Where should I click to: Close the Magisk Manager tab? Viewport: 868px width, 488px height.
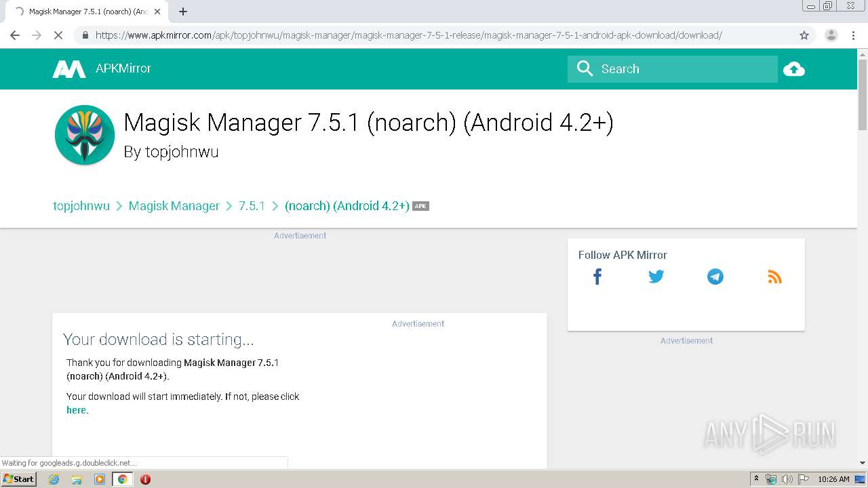pos(157,12)
